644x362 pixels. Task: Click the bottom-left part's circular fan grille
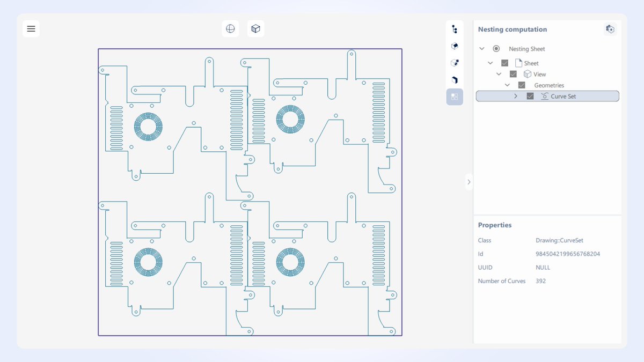pyautogui.click(x=148, y=262)
